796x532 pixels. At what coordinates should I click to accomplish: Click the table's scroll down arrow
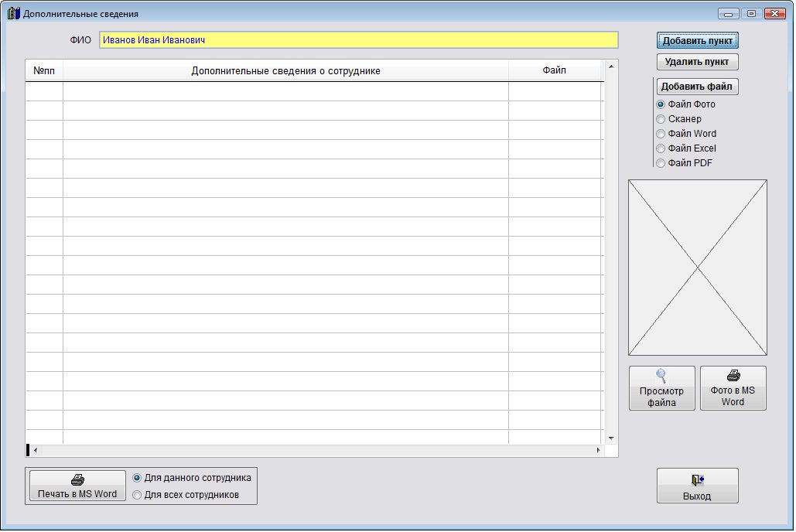click(x=611, y=438)
